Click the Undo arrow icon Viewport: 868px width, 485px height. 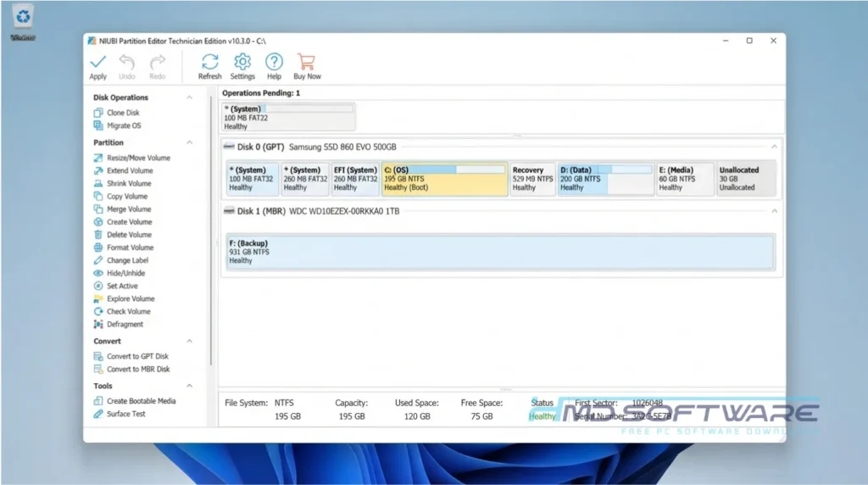127,61
